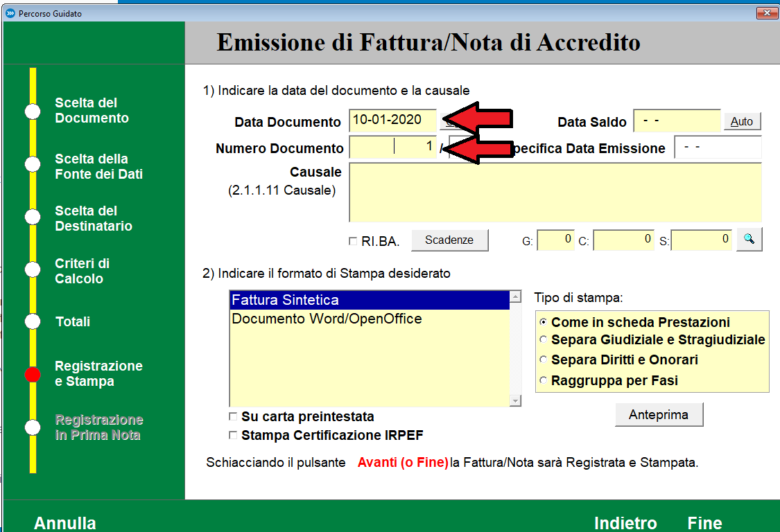
Task: Click the Totali step circle
Action: [x=33, y=321]
